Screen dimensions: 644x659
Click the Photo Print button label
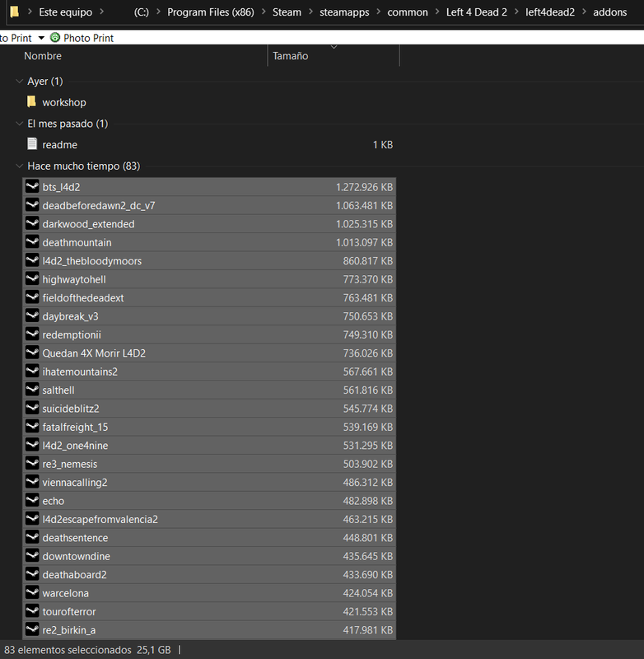pyautogui.click(x=88, y=38)
